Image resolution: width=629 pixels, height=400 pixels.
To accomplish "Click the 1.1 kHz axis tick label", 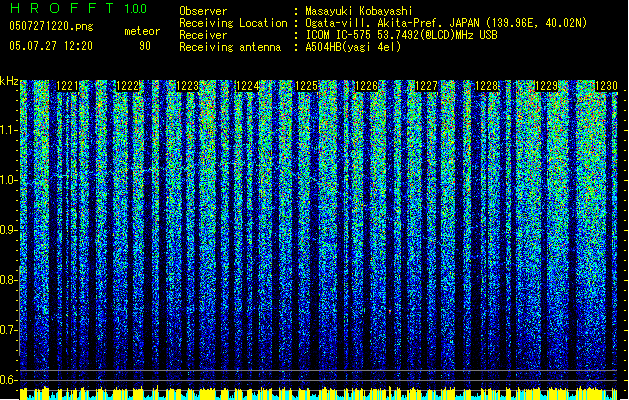I will pyautogui.click(x=8, y=130).
